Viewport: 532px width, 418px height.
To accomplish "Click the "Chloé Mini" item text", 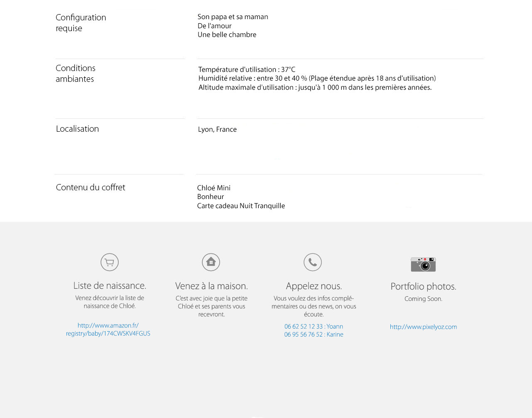I will pyautogui.click(x=213, y=188).
